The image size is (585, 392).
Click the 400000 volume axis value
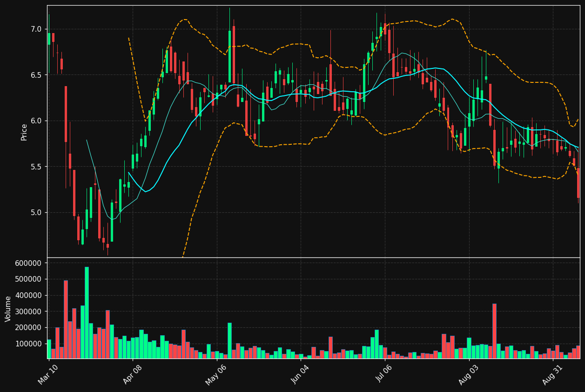point(29,295)
